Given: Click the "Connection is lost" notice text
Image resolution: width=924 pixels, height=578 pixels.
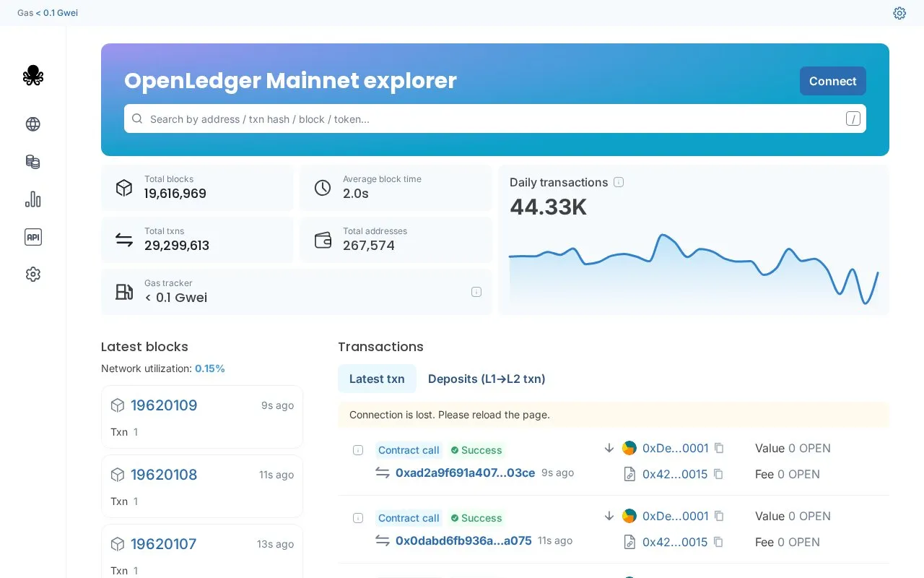Looking at the screenshot, I should click(450, 415).
